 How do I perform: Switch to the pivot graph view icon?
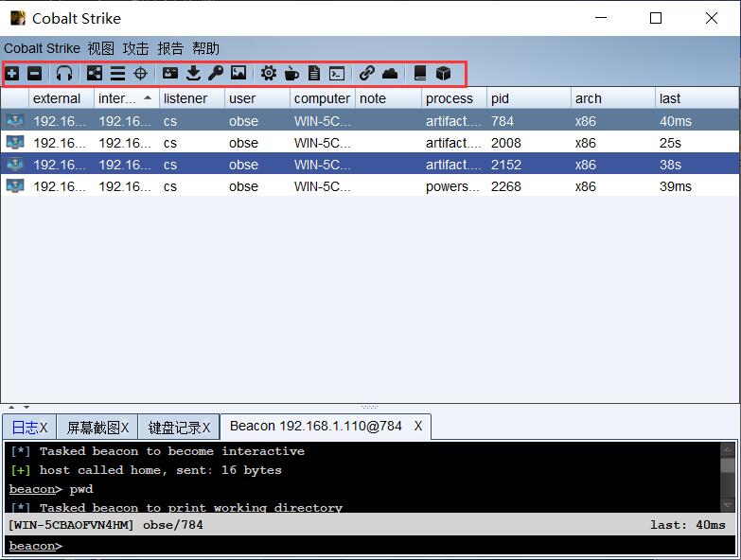click(x=95, y=73)
